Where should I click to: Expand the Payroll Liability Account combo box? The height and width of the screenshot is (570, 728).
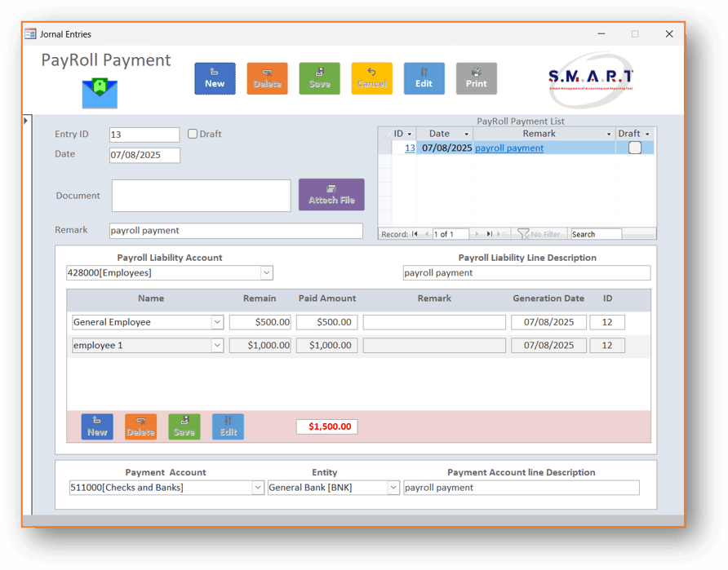pos(267,272)
